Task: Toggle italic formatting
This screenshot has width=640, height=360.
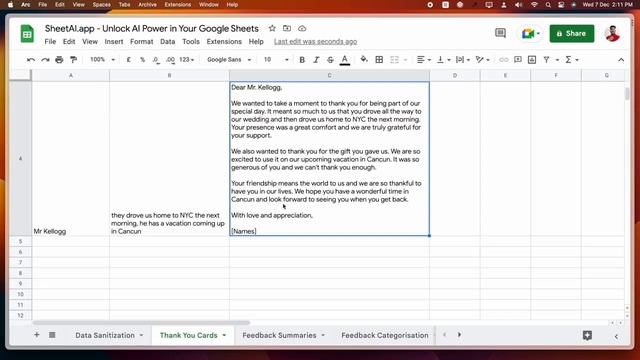Action: [x=316, y=60]
